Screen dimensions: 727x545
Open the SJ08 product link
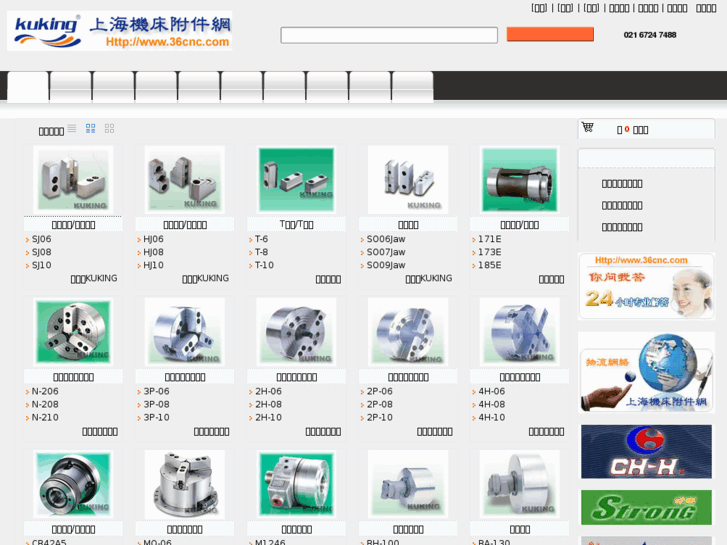coord(41,252)
